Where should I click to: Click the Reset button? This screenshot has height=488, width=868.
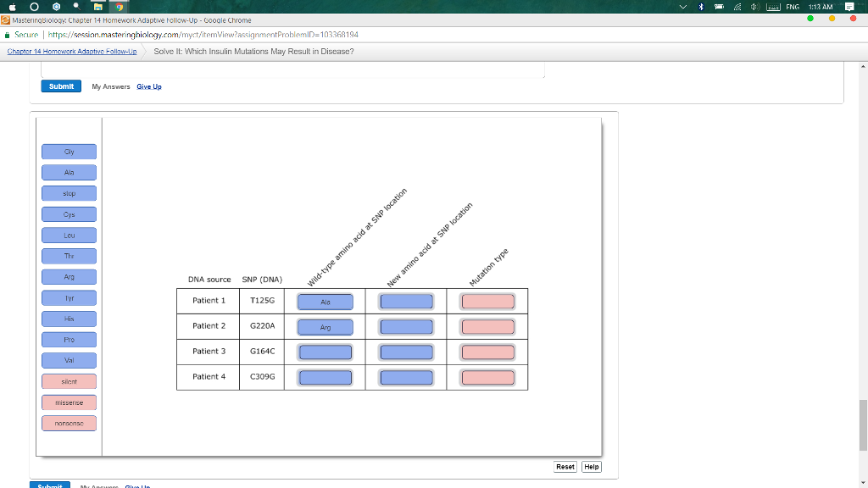click(x=565, y=467)
